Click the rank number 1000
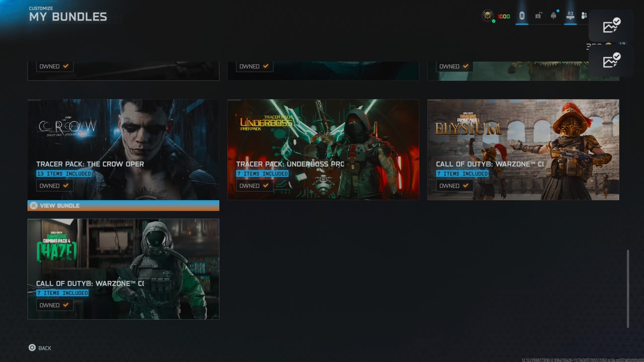644x362 pixels. click(504, 17)
